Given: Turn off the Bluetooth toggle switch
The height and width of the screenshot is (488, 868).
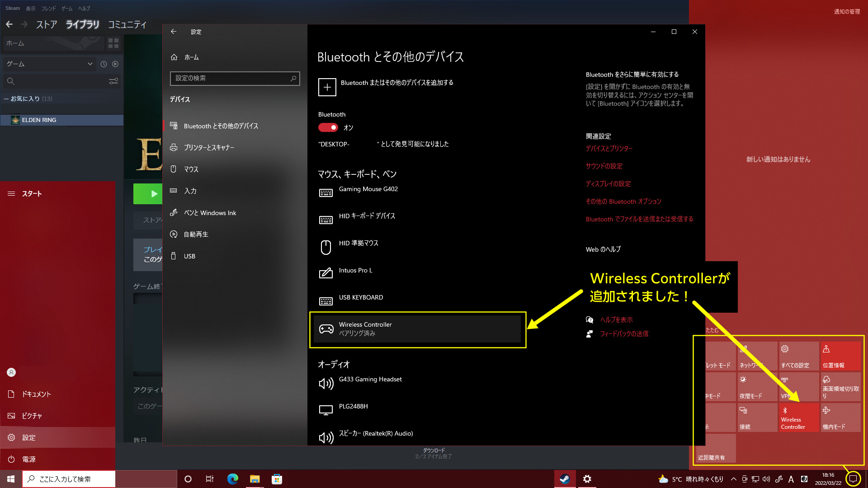Looking at the screenshot, I should click(x=328, y=127).
